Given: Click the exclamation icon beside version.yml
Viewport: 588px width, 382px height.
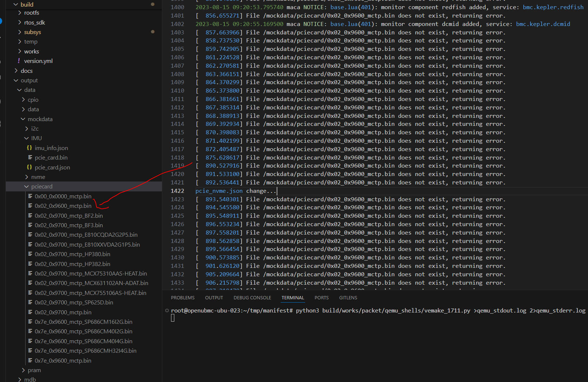Looking at the screenshot, I should 19,61.
